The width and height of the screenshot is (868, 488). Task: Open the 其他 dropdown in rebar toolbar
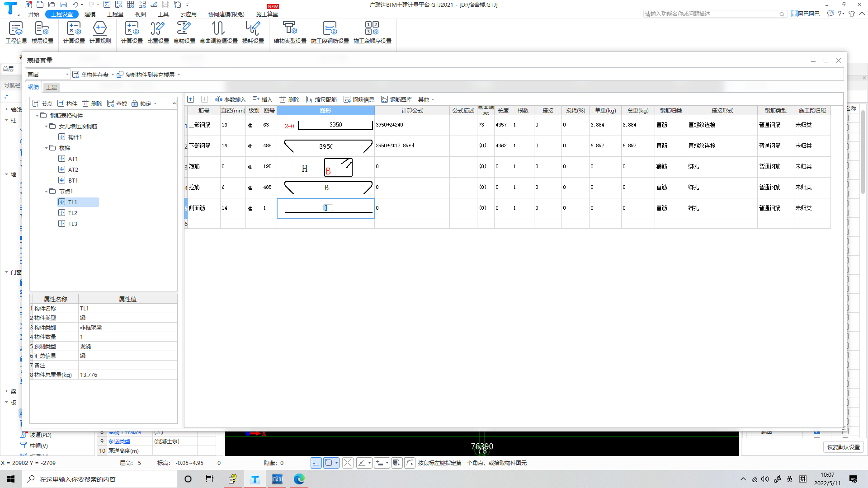426,99
